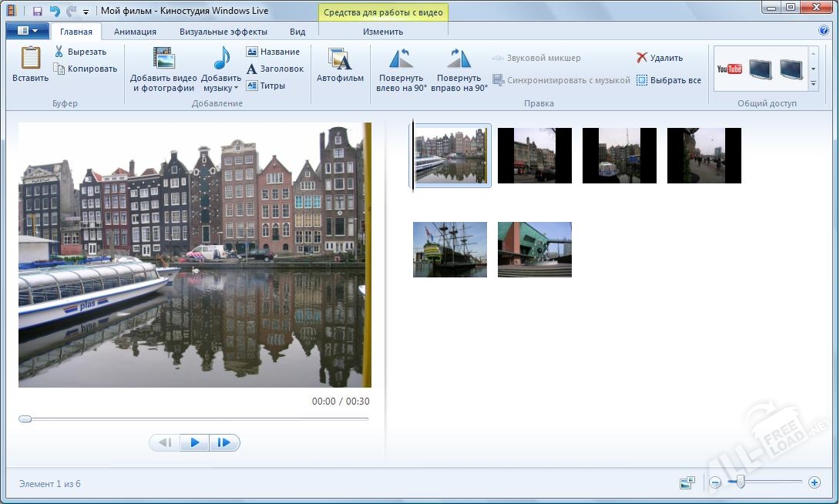Open the Визуальные эффекты tab
The width and height of the screenshot is (840, 504).
pos(223,32)
